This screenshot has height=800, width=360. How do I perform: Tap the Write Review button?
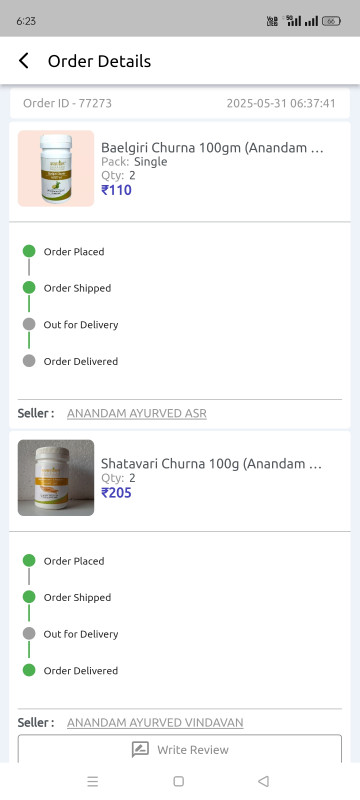pyautogui.click(x=180, y=748)
